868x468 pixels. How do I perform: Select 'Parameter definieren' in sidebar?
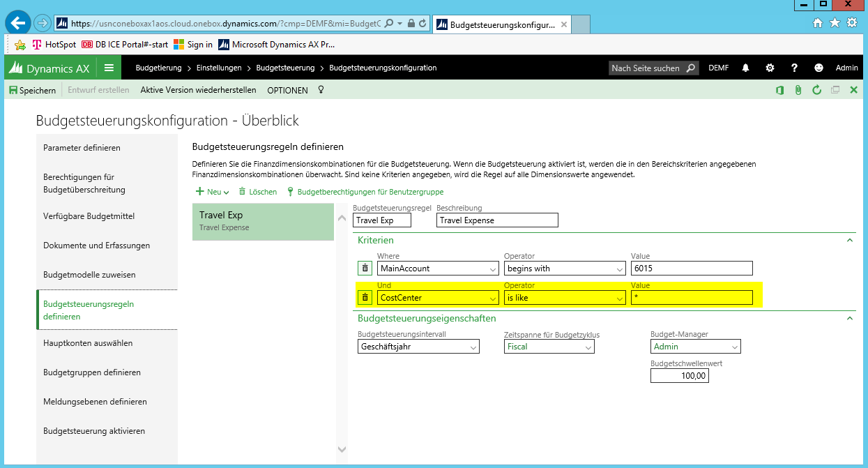[82, 148]
